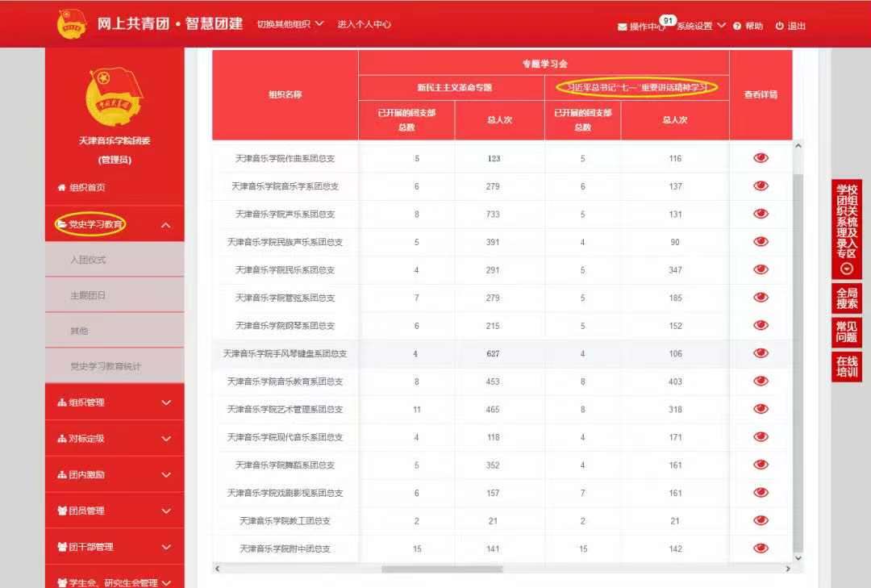This screenshot has width=871, height=588.
Task: Click the 帮助 help icon
Action: click(737, 26)
